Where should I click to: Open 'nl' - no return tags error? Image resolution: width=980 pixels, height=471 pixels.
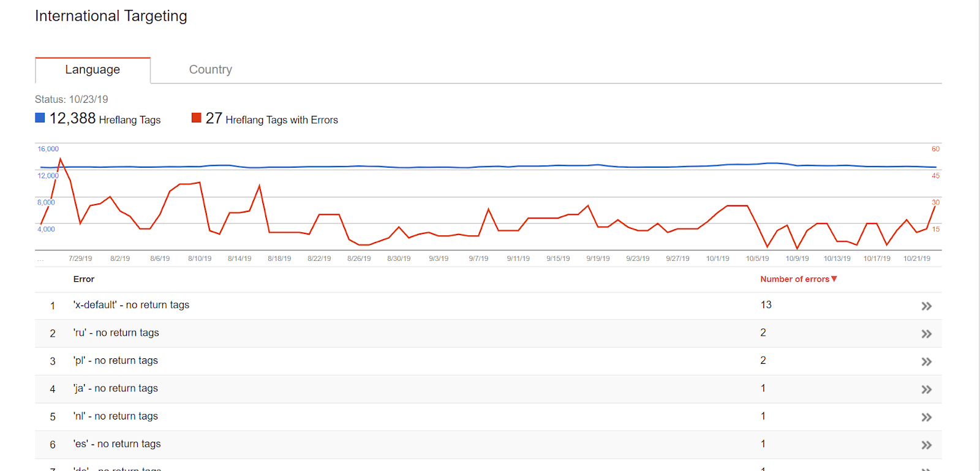114,416
